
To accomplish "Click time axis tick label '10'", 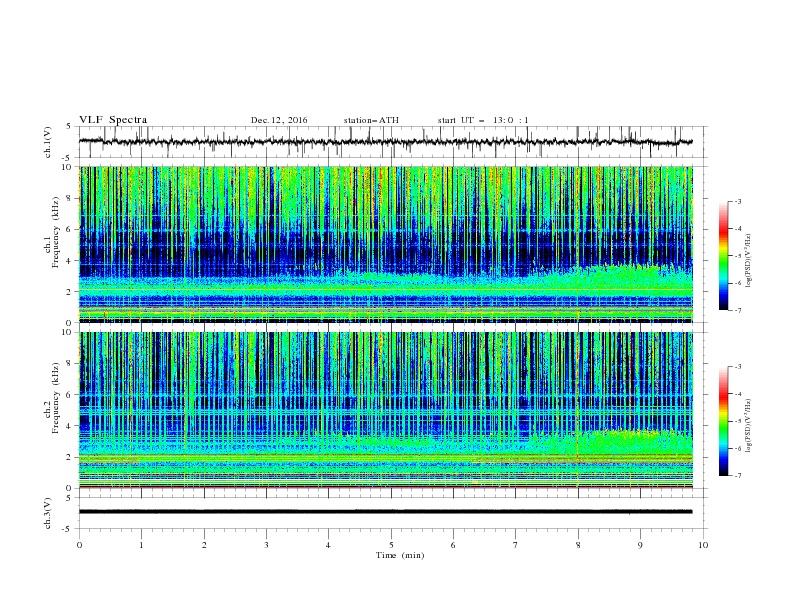I will pyautogui.click(x=703, y=545).
